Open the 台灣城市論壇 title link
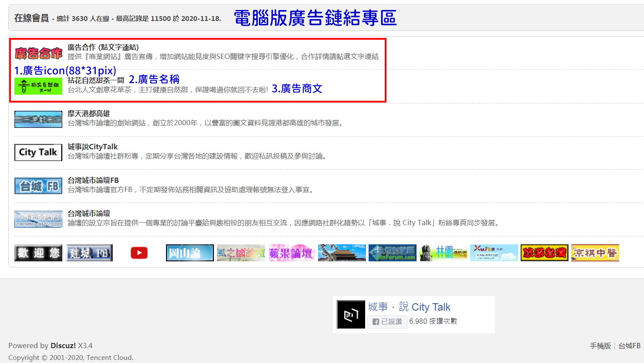Image resolution: width=644 pixels, height=363 pixels. 89,213
